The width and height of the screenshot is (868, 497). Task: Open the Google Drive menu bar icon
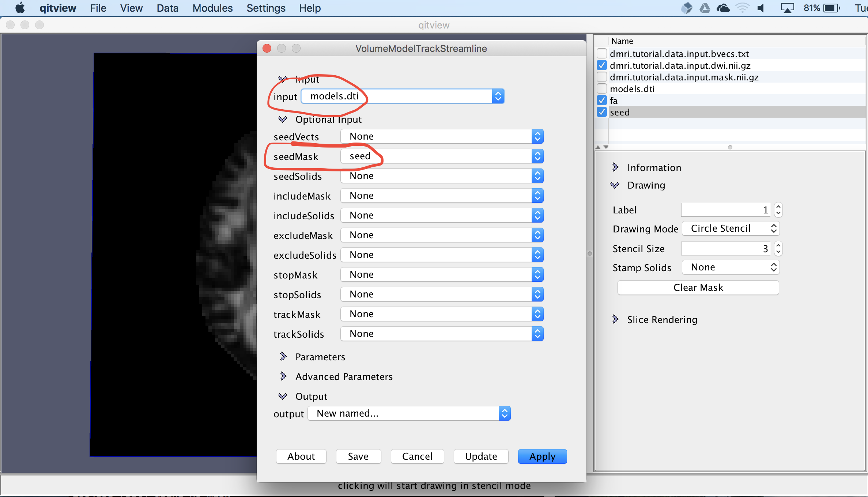[x=705, y=8]
